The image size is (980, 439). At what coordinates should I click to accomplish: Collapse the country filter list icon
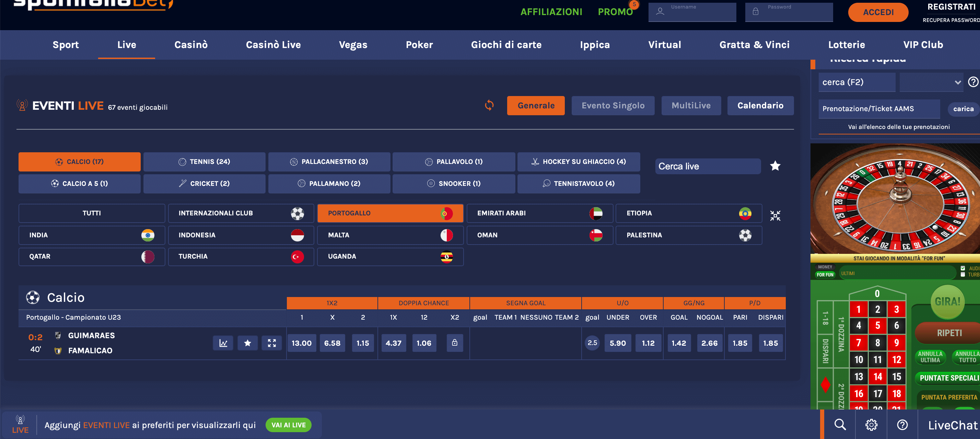click(775, 216)
